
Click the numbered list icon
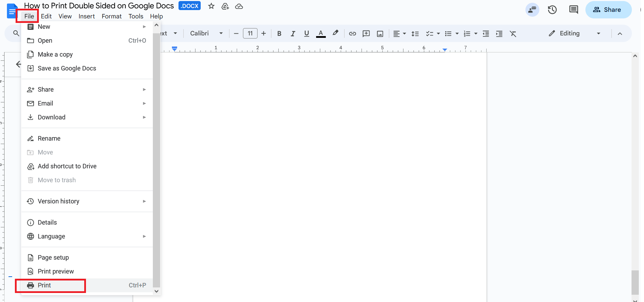click(467, 33)
